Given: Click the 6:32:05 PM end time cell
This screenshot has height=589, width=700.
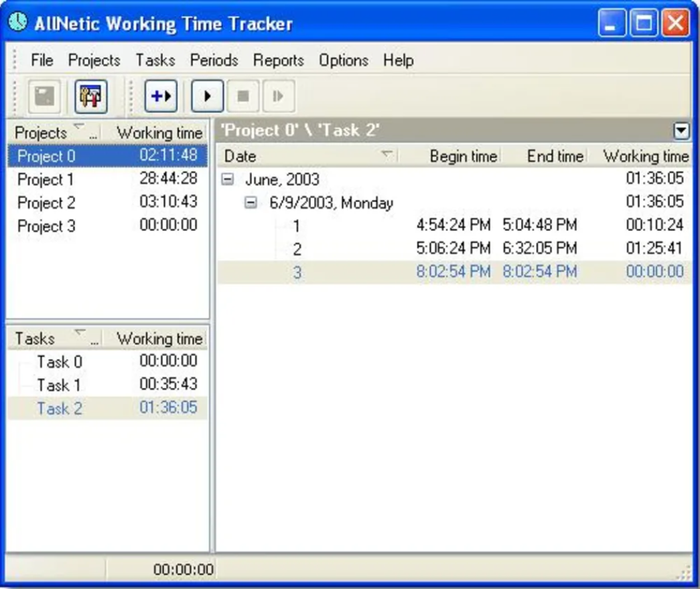Looking at the screenshot, I should (x=539, y=248).
